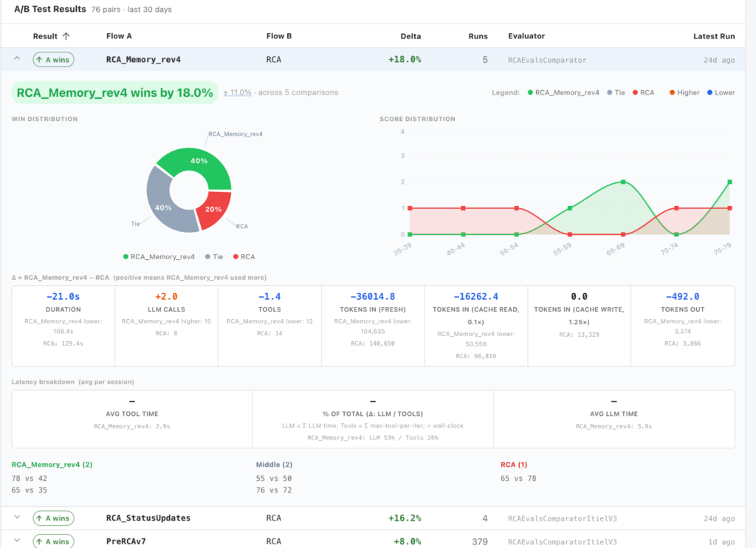Click A wins badge for RCA_StatusUpdates
The image size is (756, 548).
click(53, 518)
